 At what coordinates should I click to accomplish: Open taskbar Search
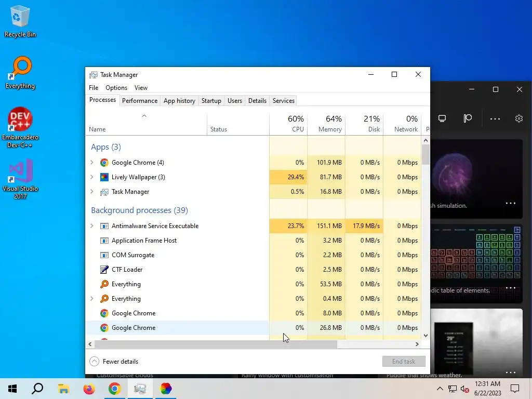point(37,389)
